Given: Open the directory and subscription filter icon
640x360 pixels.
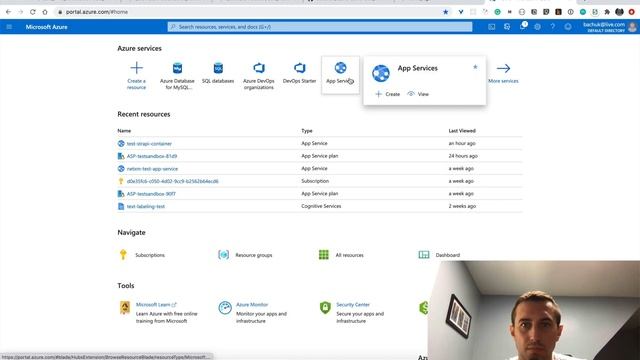Looking at the screenshot, I should pos(507,27).
